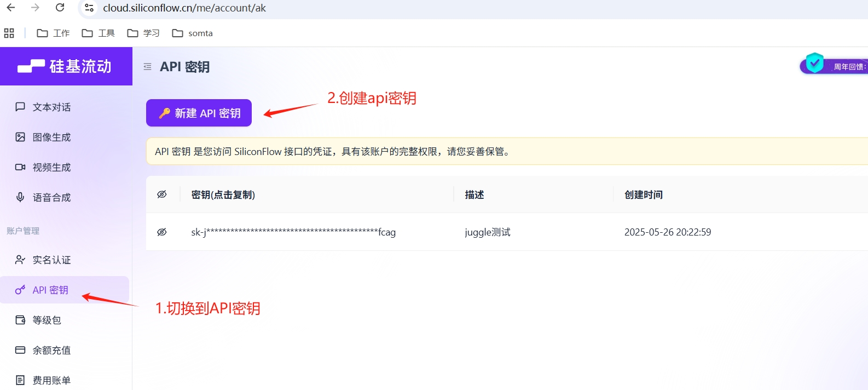This screenshot has width=868, height=390.
Task: Click the 语音合成 microphone icon
Action: [x=20, y=197]
